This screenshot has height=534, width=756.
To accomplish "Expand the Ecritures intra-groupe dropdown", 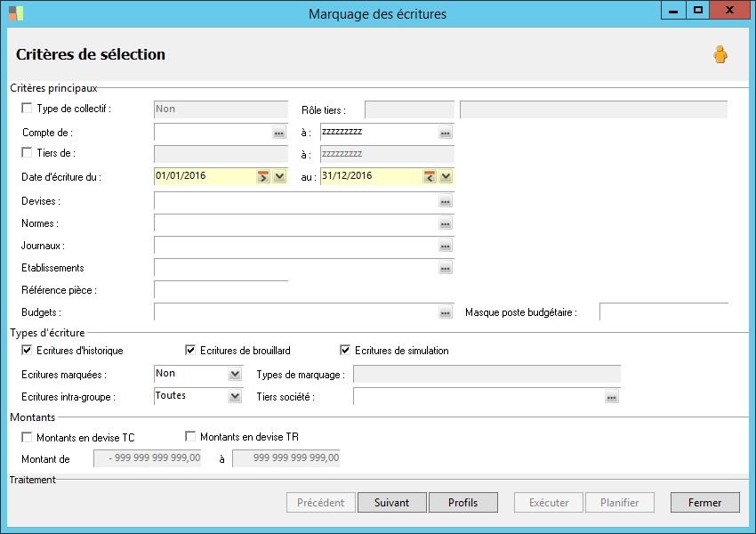I will click(x=235, y=396).
